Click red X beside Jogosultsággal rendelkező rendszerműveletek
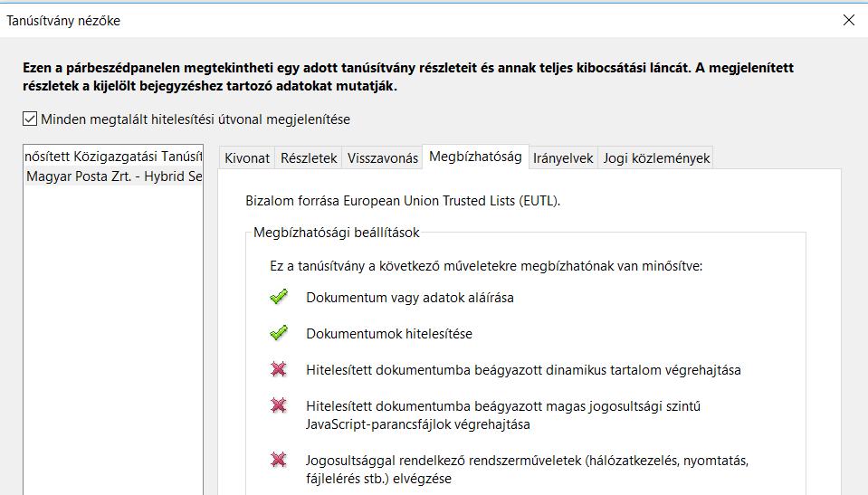 [x=279, y=459]
